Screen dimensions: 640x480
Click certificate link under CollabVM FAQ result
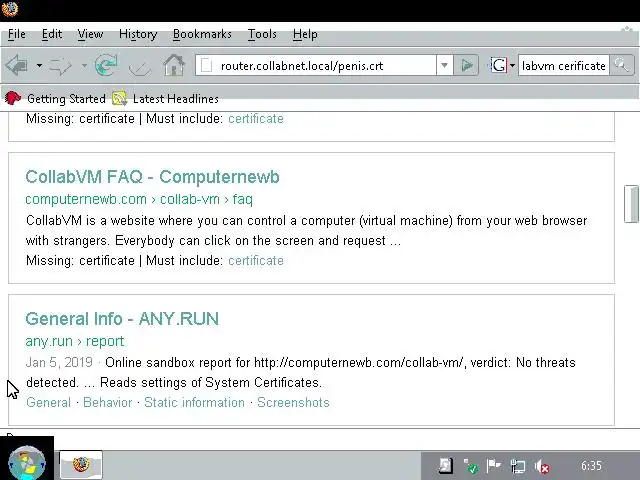(256, 260)
